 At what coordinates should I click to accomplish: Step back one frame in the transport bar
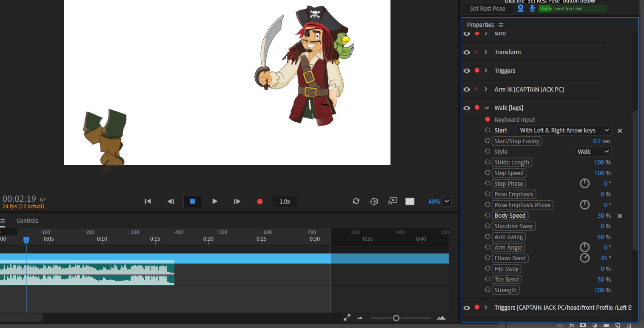point(171,201)
